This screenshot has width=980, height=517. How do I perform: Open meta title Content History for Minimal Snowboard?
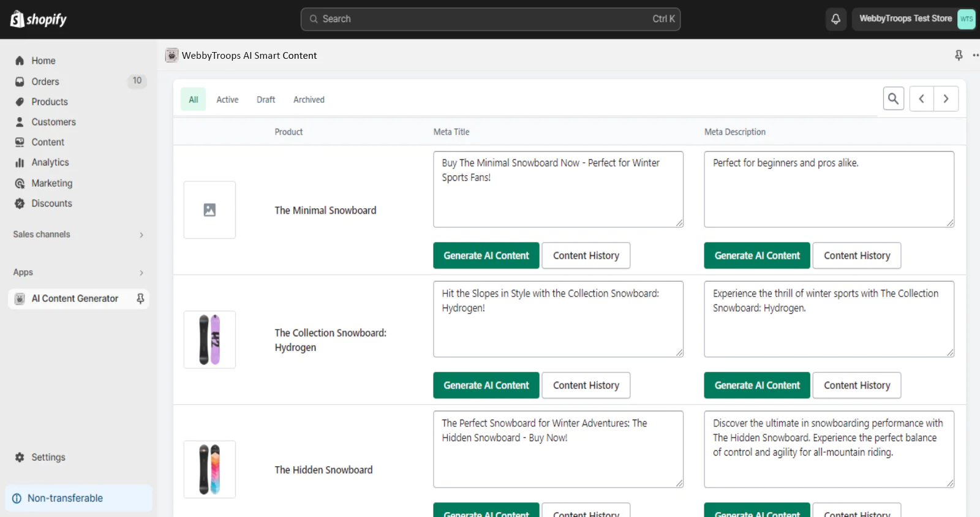(x=586, y=255)
